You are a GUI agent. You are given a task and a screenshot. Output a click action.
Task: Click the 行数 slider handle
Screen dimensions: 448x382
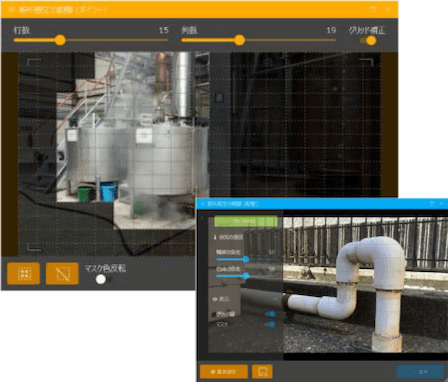pos(60,40)
